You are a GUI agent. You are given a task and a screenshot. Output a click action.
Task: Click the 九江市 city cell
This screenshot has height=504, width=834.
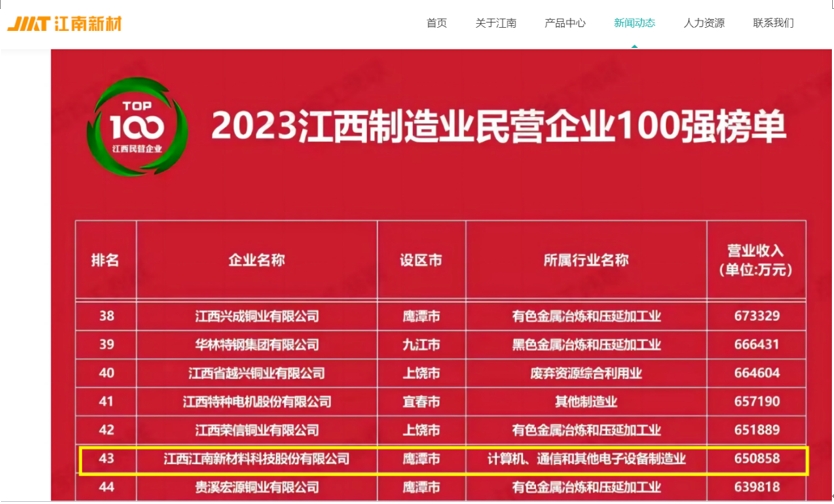pyautogui.click(x=421, y=345)
